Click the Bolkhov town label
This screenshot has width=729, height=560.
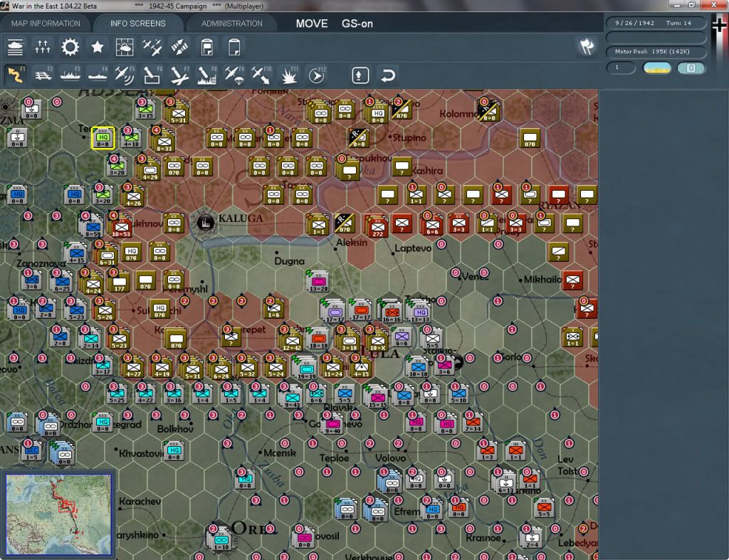(x=175, y=429)
